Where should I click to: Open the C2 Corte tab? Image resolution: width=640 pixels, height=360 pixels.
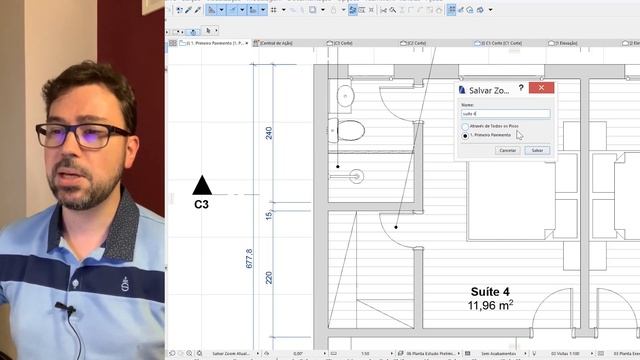(x=413, y=43)
